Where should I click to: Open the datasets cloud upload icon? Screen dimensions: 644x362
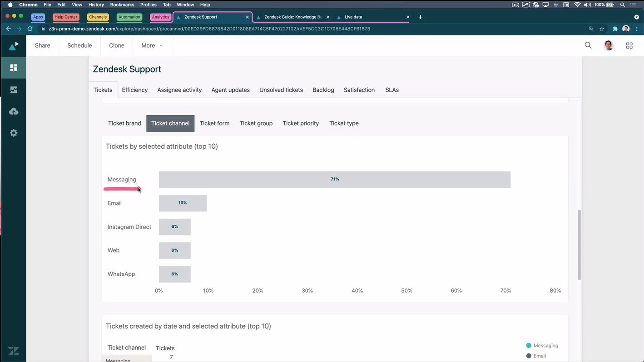14,112
